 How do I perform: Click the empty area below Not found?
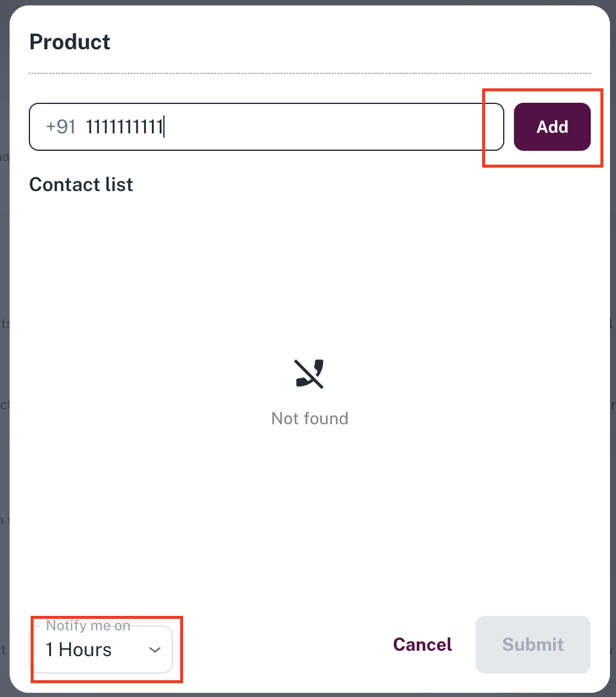coord(309,511)
